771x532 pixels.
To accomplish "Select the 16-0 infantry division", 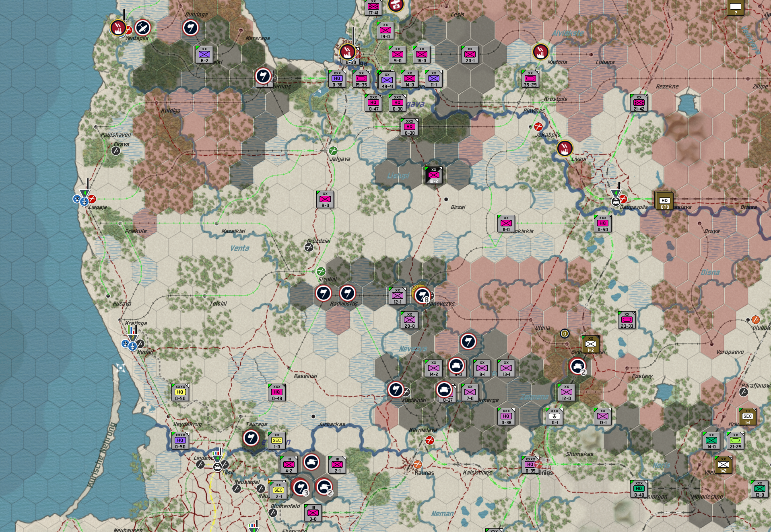I will click(422, 55).
